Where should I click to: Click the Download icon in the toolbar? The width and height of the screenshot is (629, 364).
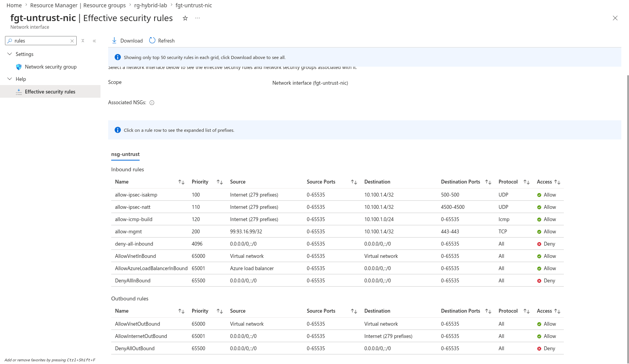pos(114,41)
